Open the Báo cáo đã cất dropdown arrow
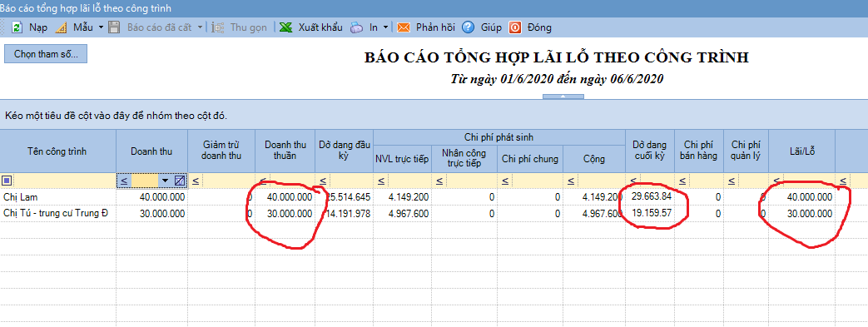Screen dimensions: 868x327 click(200, 27)
